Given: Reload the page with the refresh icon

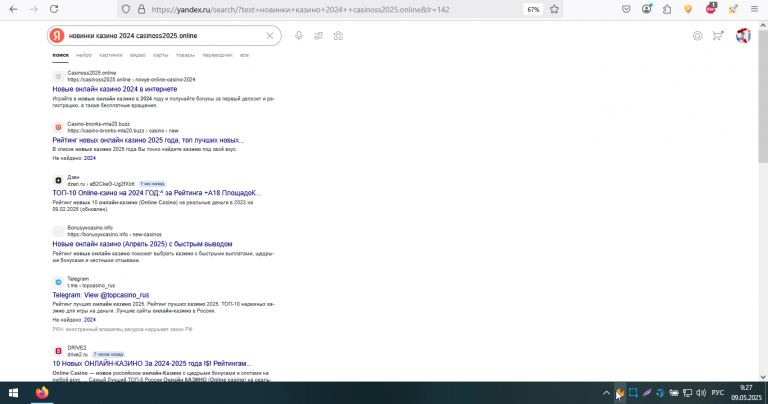Looking at the screenshot, I should pos(54,9).
